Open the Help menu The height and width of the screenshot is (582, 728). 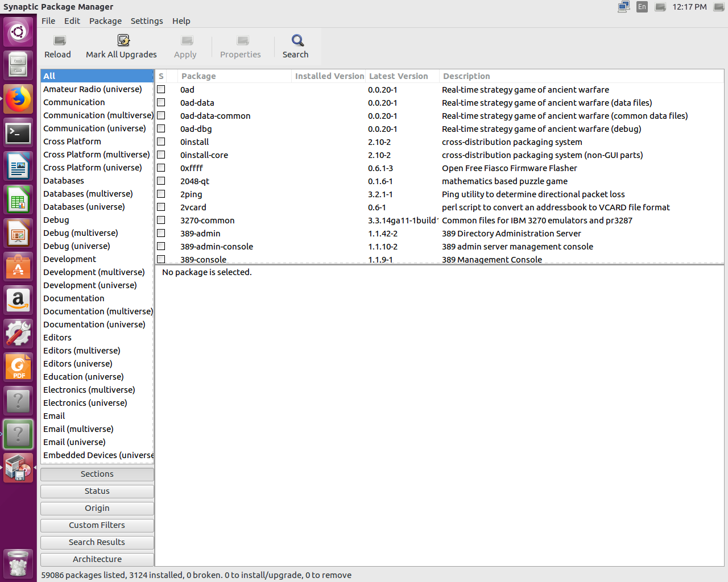tap(181, 21)
